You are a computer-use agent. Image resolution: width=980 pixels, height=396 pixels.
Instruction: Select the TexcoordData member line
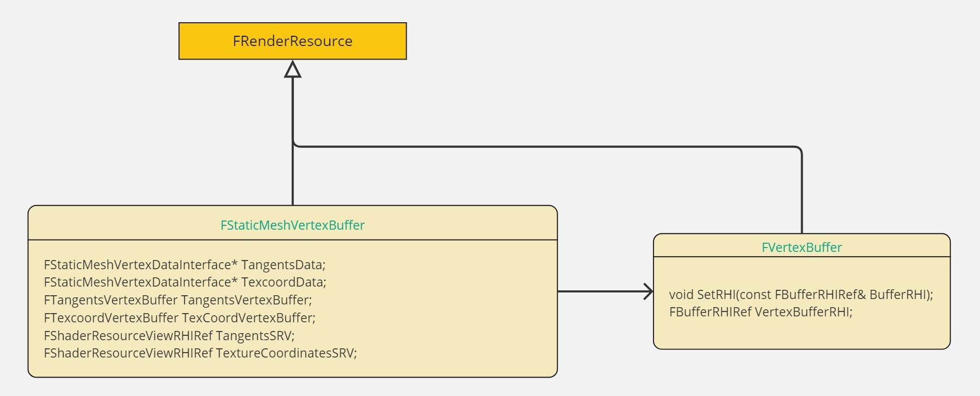click(185, 282)
